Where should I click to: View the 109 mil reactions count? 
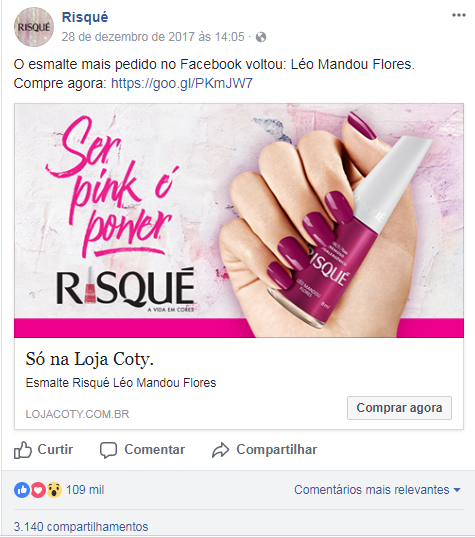point(85,490)
